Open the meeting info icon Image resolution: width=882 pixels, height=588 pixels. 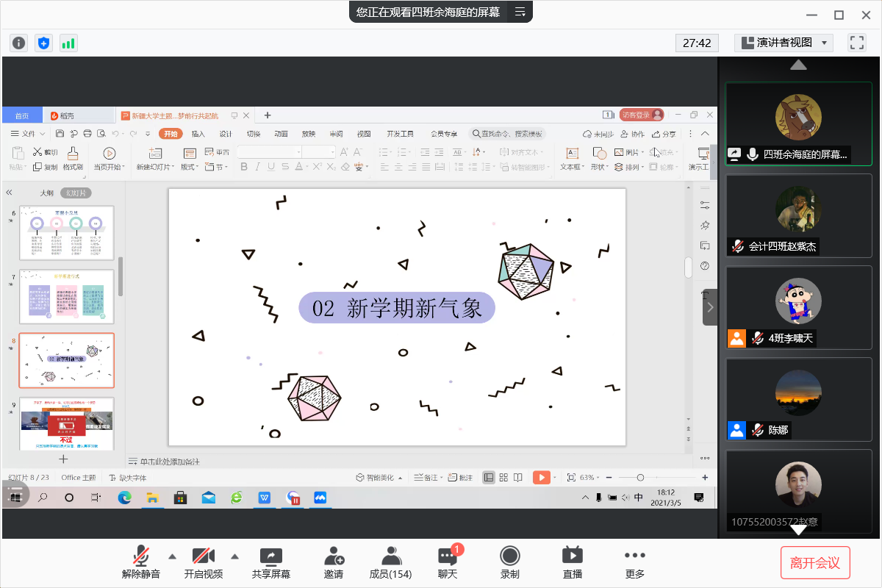(19, 43)
